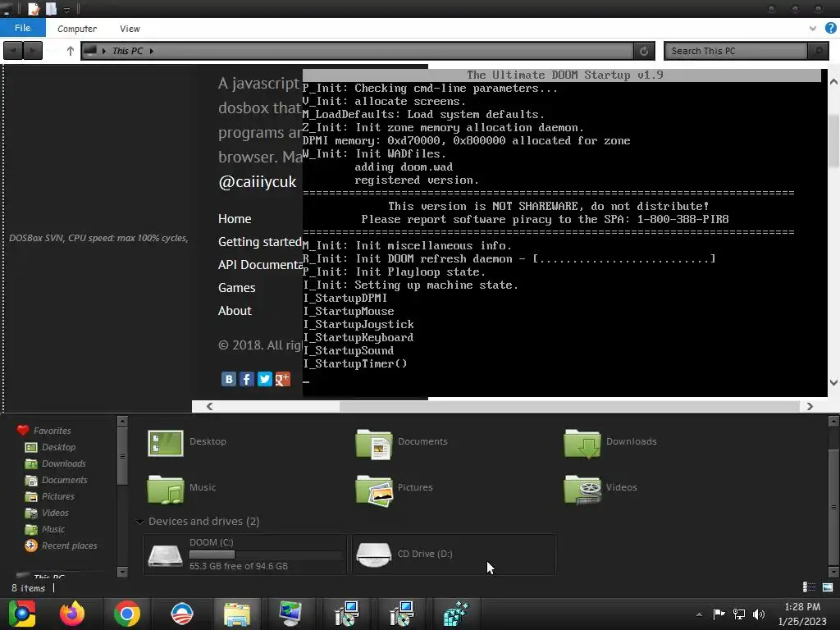Refresh the address bar location
This screenshot has height=630, width=840.
click(x=644, y=51)
